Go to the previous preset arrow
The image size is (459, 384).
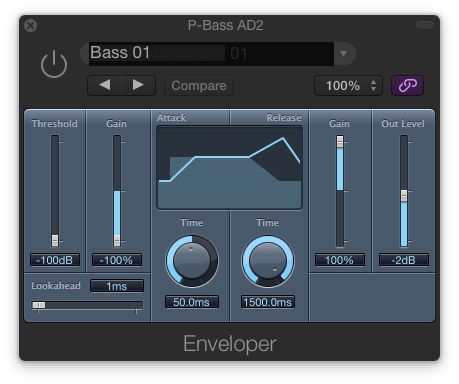[105, 85]
